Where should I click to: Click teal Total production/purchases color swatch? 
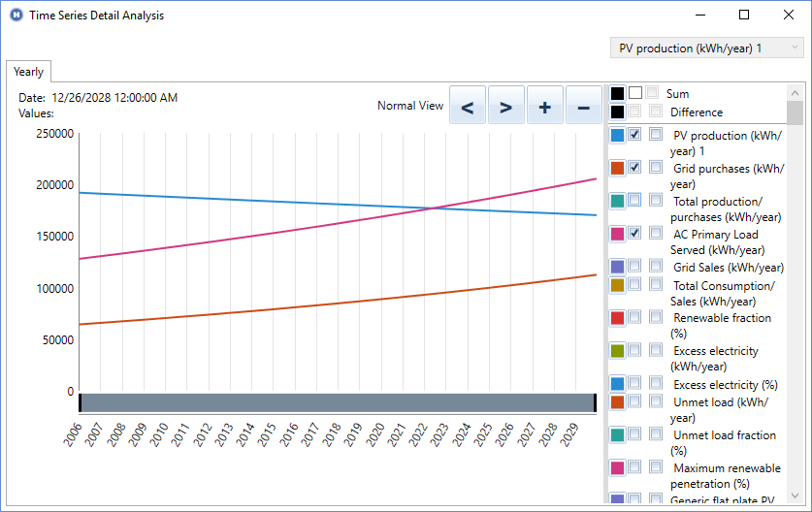tap(617, 201)
